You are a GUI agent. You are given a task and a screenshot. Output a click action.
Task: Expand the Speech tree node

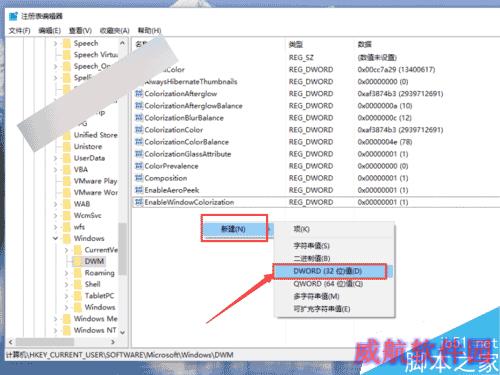(55, 43)
